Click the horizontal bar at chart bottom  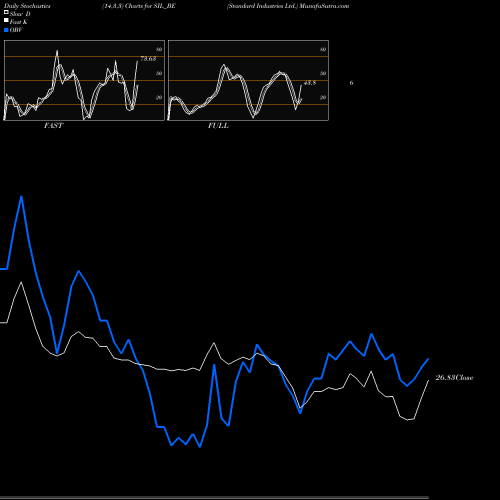[x=214, y=497]
